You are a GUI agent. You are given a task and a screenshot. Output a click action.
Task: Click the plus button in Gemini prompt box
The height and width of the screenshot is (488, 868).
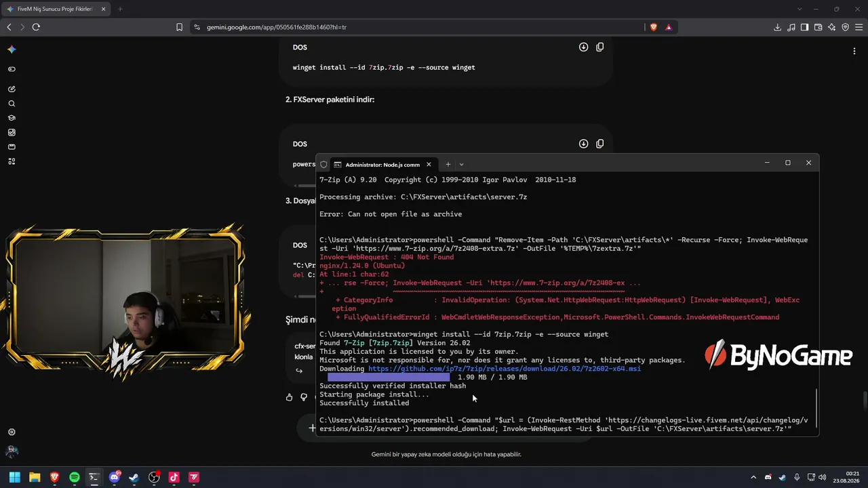[x=312, y=428]
